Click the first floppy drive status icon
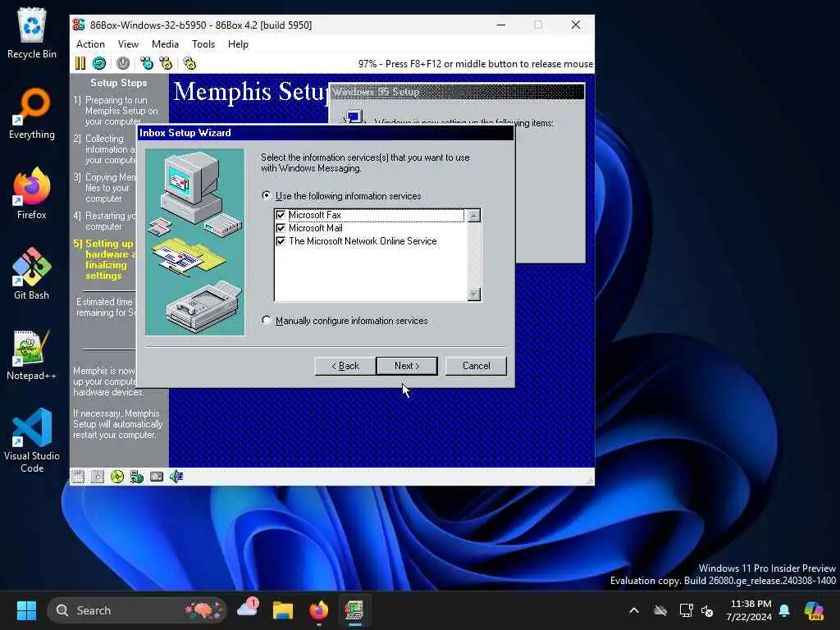This screenshot has width=840, height=630. tap(78, 477)
